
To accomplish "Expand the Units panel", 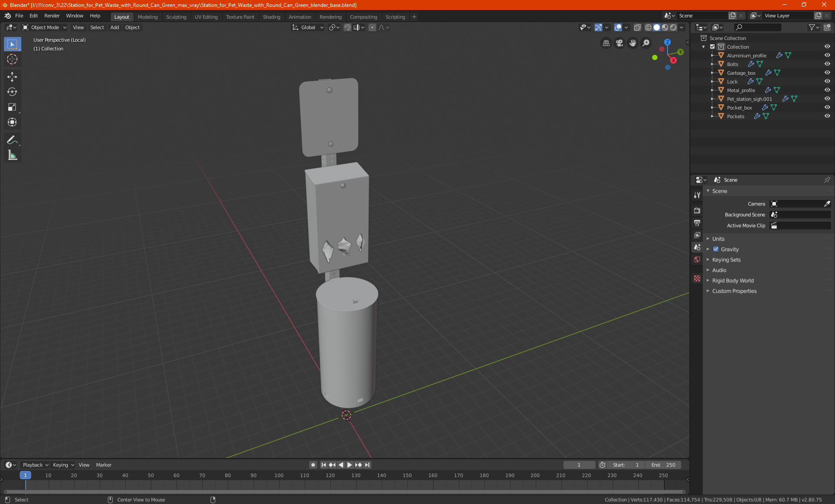I will pos(718,239).
